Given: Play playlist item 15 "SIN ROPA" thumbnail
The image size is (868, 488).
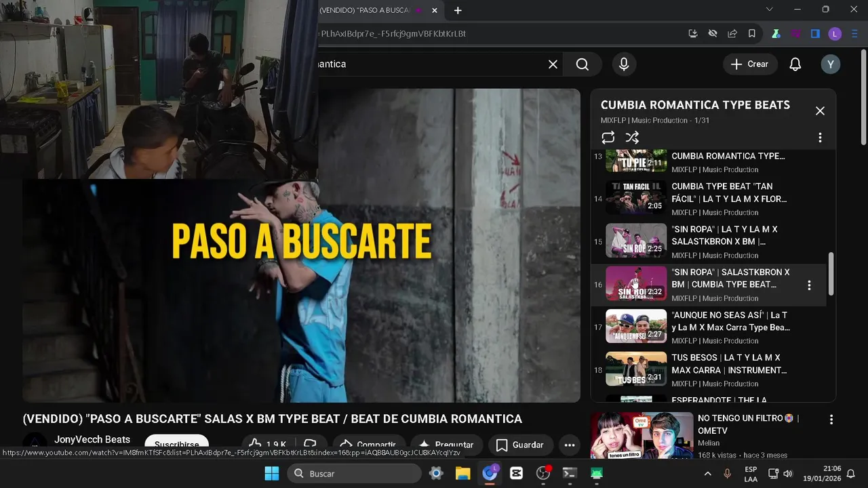Looking at the screenshot, I should (636, 241).
